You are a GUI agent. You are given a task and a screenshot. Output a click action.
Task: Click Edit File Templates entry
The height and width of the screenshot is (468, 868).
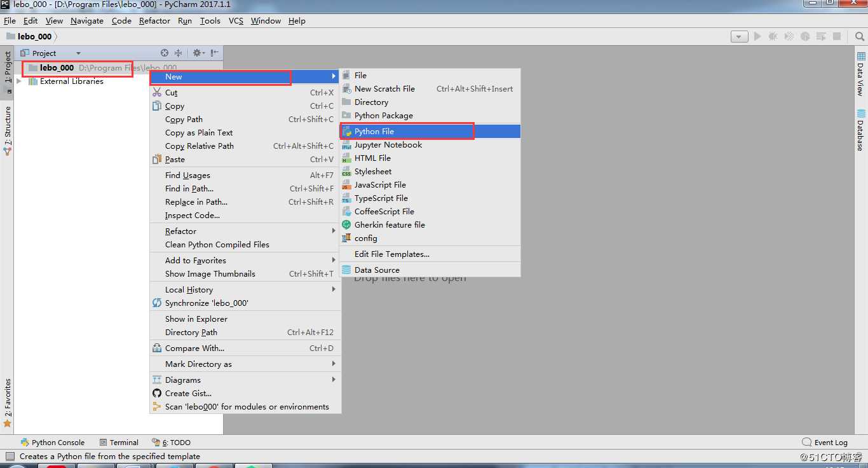[x=430, y=254]
